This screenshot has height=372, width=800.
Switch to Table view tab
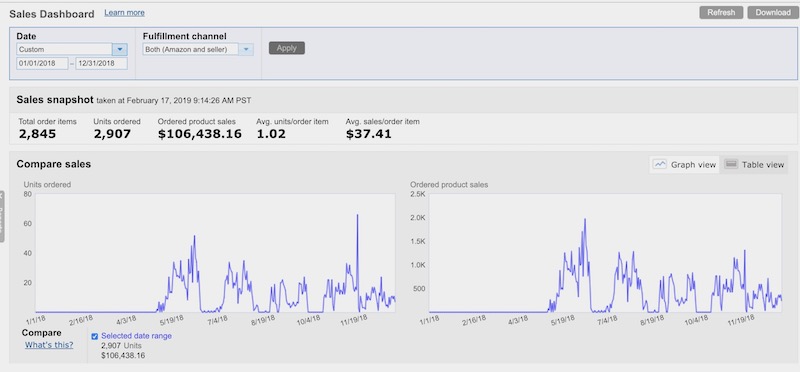coord(754,164)
